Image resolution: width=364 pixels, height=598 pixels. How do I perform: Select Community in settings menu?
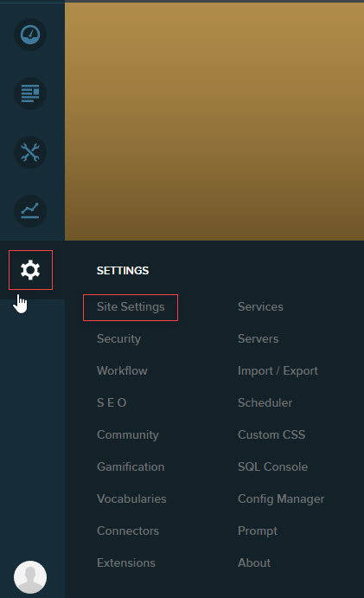[128, 435]
